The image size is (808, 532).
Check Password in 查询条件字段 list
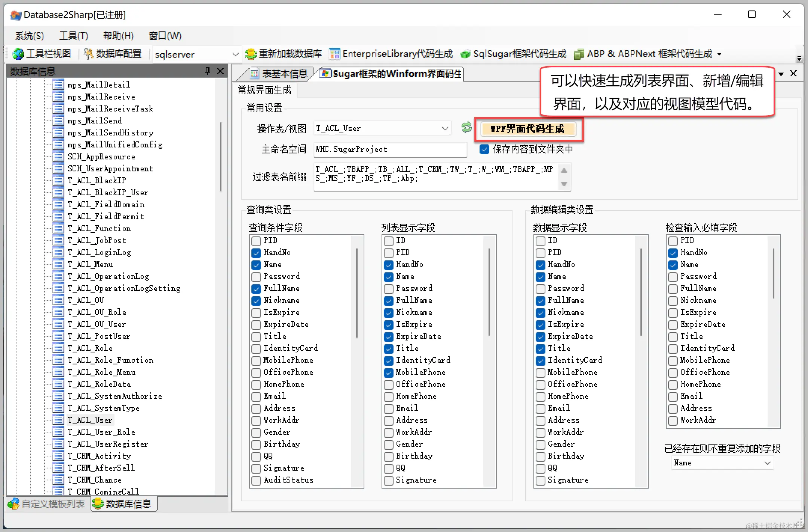point(256,276)
